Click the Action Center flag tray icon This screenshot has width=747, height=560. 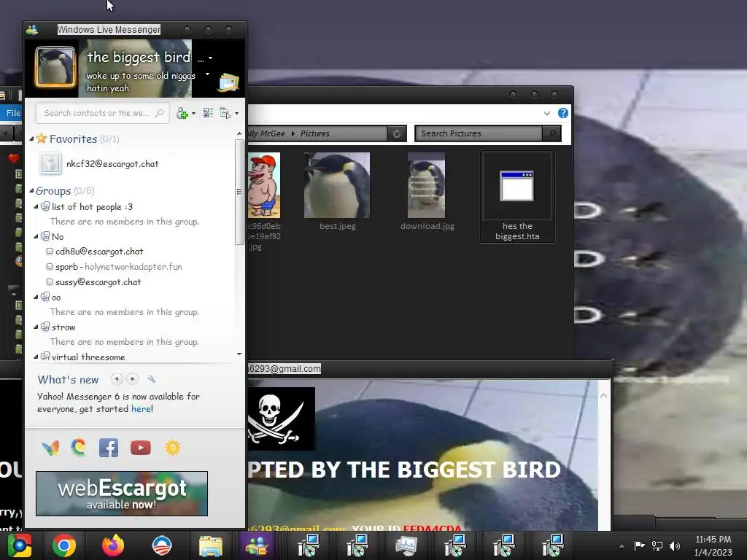pyautogui.click(x=639, y=545)
